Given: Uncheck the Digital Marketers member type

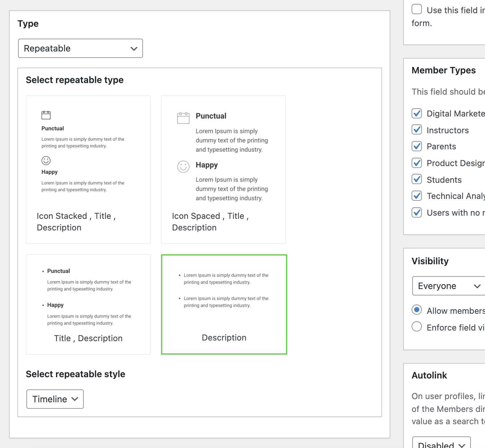Looking at the screenshot, I should tap(417, 113).
